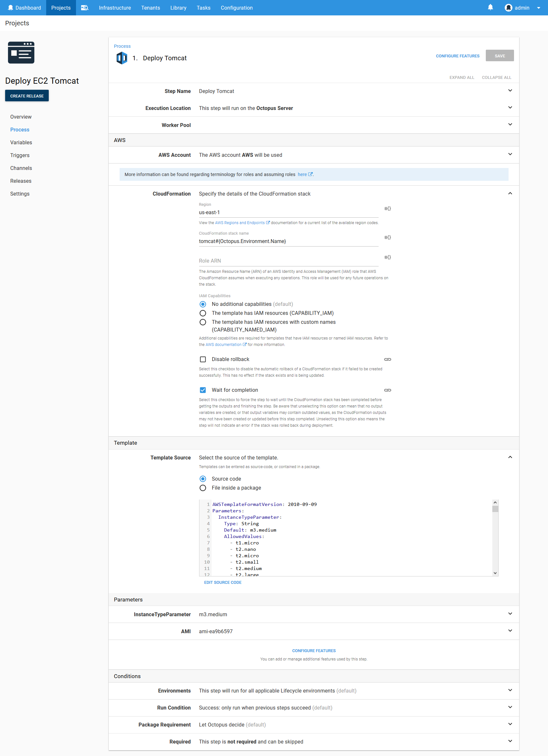The height and width of the screenshot is (756, 548).
Task: Insert a variable using the #{} icon near Region
Action: click(387, 208)
